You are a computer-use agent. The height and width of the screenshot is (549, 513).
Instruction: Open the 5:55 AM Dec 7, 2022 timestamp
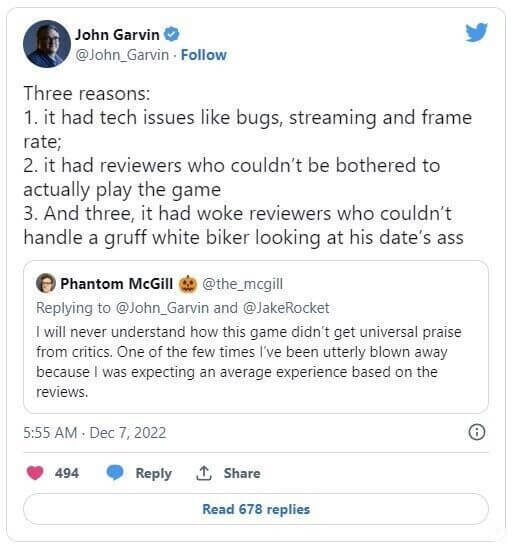pos(95,433)
